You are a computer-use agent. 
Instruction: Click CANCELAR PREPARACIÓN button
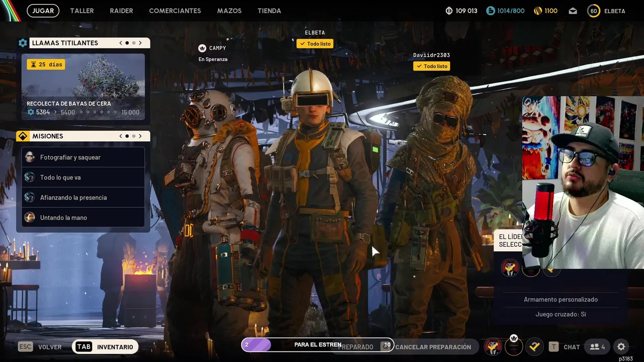pos(433,347)
